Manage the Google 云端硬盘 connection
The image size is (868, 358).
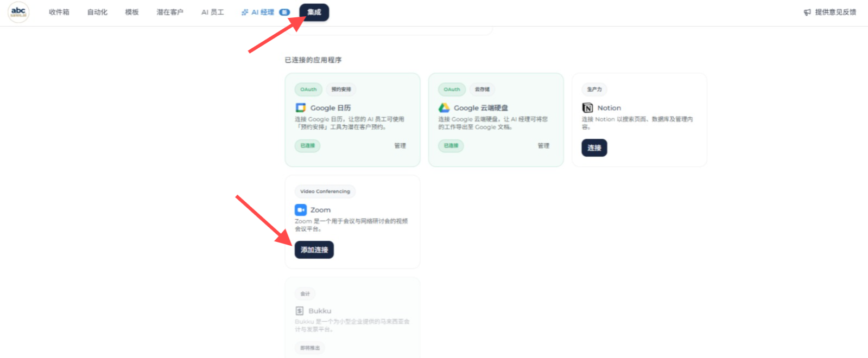click(543, 145)
